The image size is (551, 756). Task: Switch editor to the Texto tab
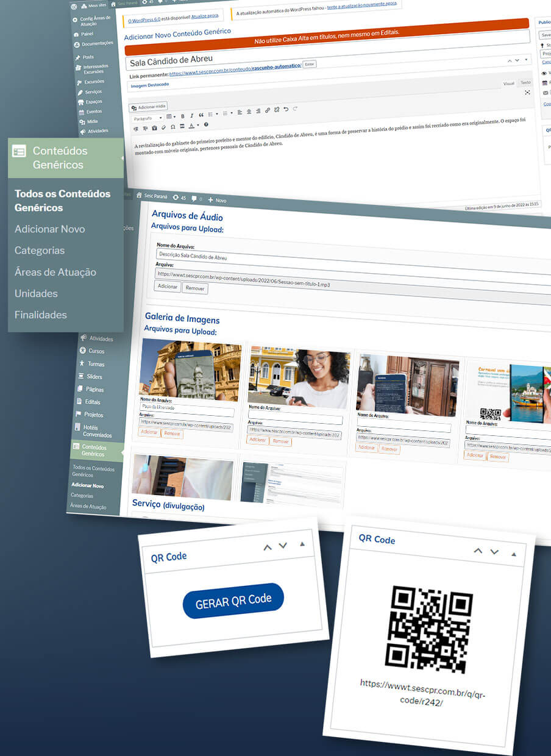coord(525,82)
